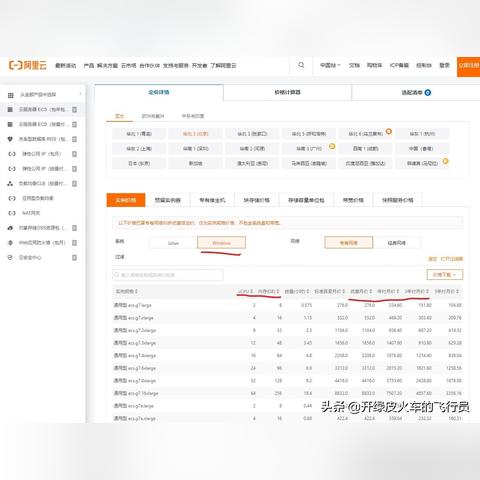
Task: Select the 专有网络 network option
Action: pyautogui.click(x=349, y=243)
